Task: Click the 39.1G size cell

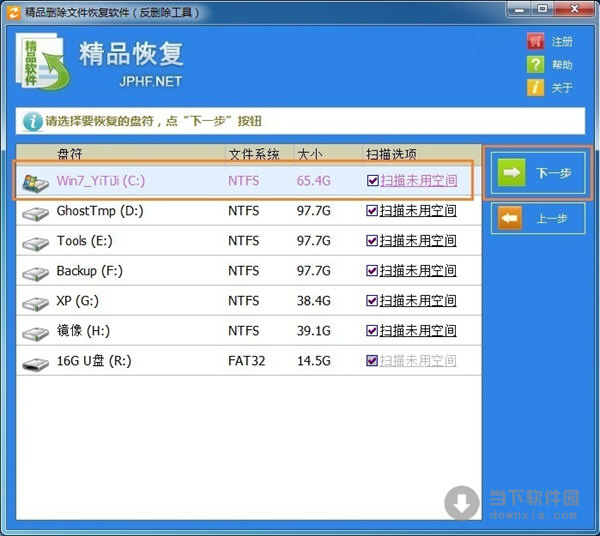Action: point(314,331)
